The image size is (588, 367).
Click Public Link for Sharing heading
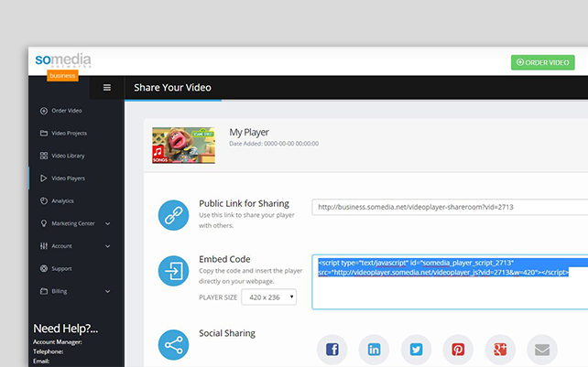(x=244, y=203)
